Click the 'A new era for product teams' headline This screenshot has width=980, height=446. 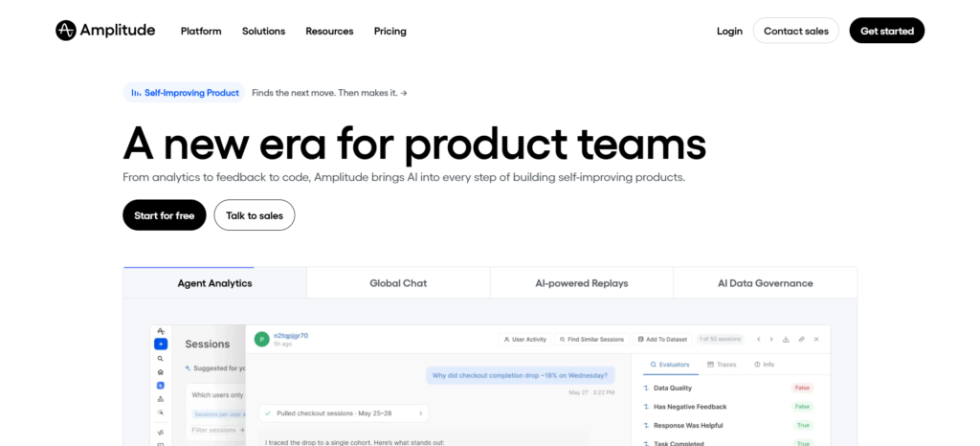pos(414,143)
